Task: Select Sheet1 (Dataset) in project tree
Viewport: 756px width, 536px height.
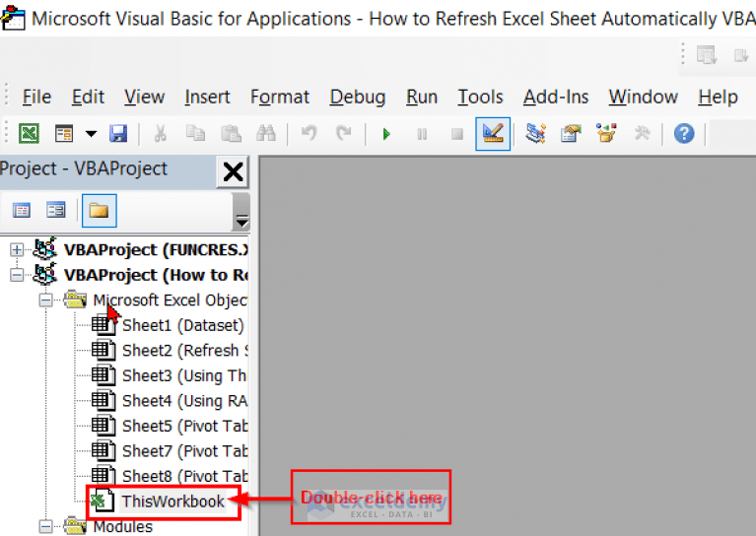Action: pos(183,325)
